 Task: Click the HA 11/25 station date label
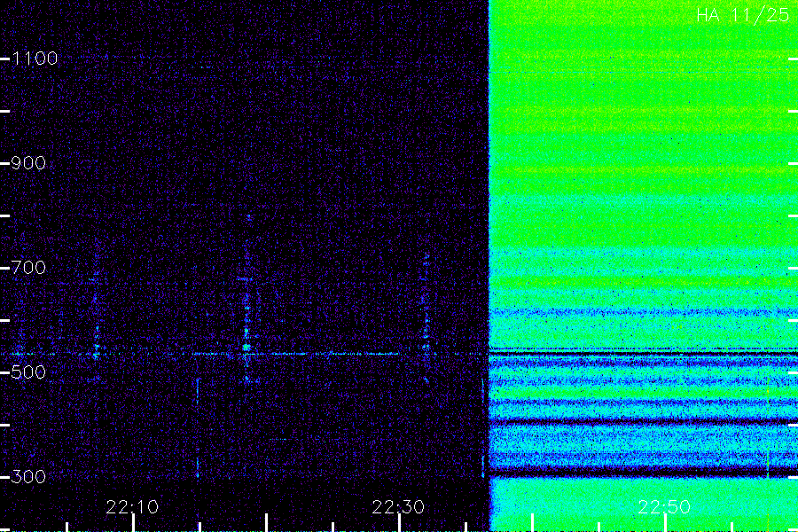tap(742, 15)
